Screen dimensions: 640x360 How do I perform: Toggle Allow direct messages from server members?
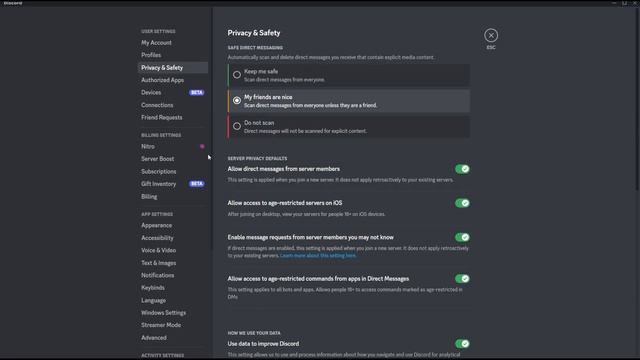462,169
